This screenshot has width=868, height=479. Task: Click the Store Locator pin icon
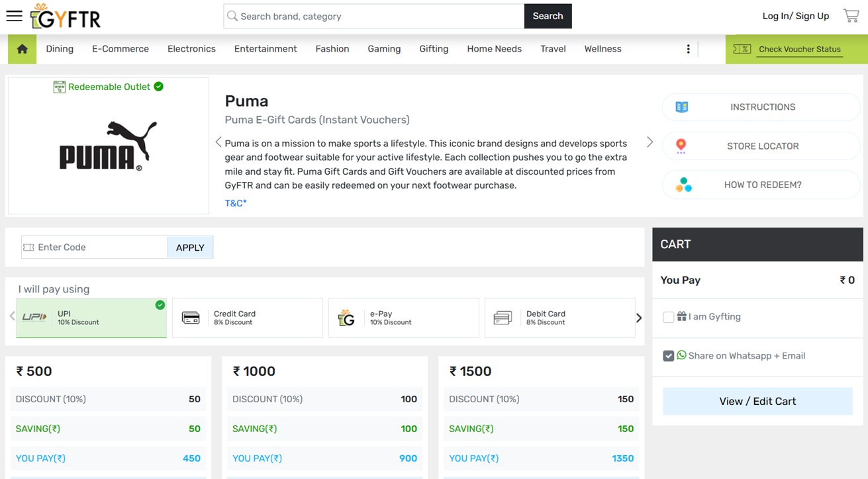click(681, 146)
